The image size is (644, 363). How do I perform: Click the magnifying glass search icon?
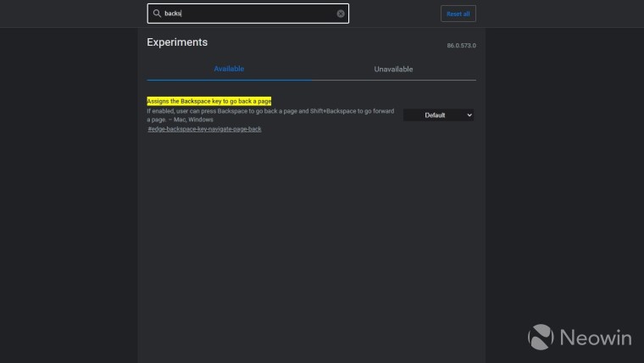(157, 14)
